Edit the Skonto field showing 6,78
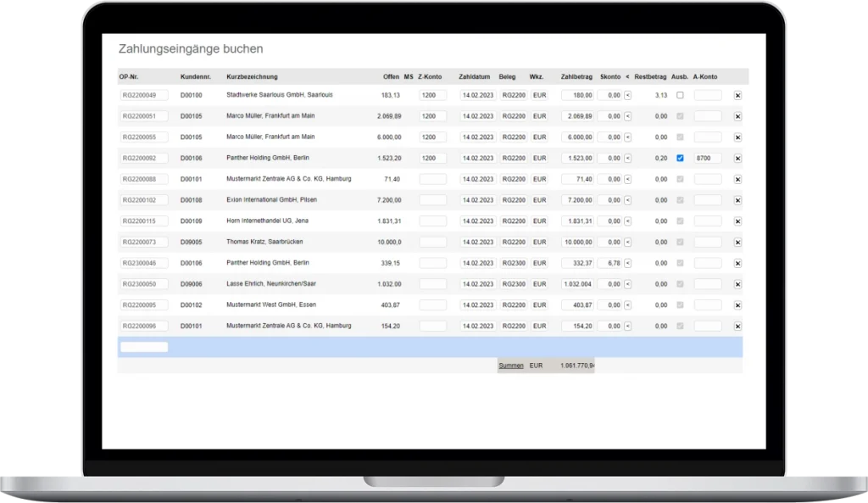Image resolution: width=868 pixels, height=503 pixels. (x=609, y=263)
